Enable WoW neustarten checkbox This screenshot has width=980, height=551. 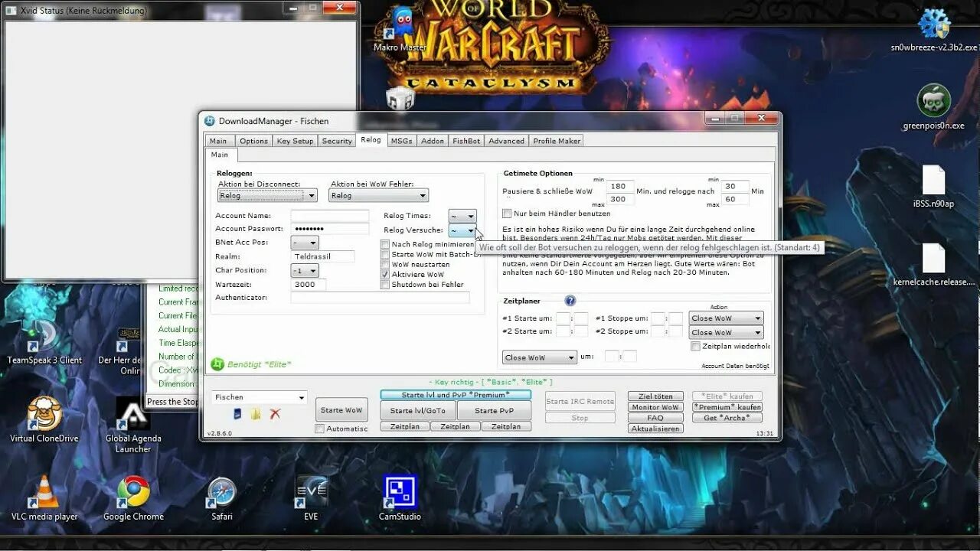[x=385, y=264]
